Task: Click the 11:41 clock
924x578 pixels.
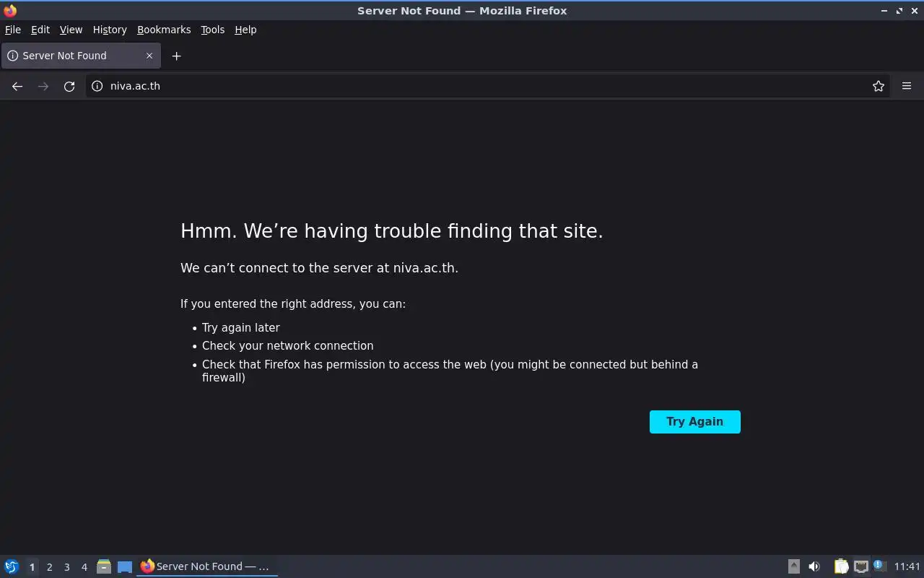Action: click(x=907, y=566)
